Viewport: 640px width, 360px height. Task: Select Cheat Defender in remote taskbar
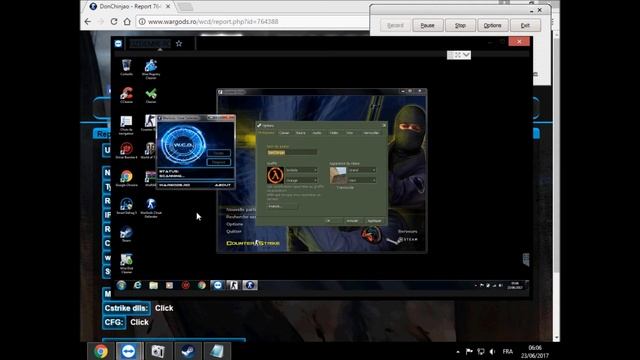pyautogui.click(x=250, y=285)
